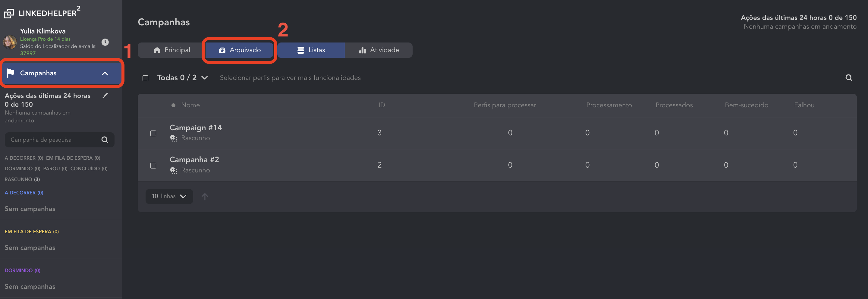Viewport: 868px width, 299px height.
Task: Open the Atividade tab
Action: coord(379,50)
